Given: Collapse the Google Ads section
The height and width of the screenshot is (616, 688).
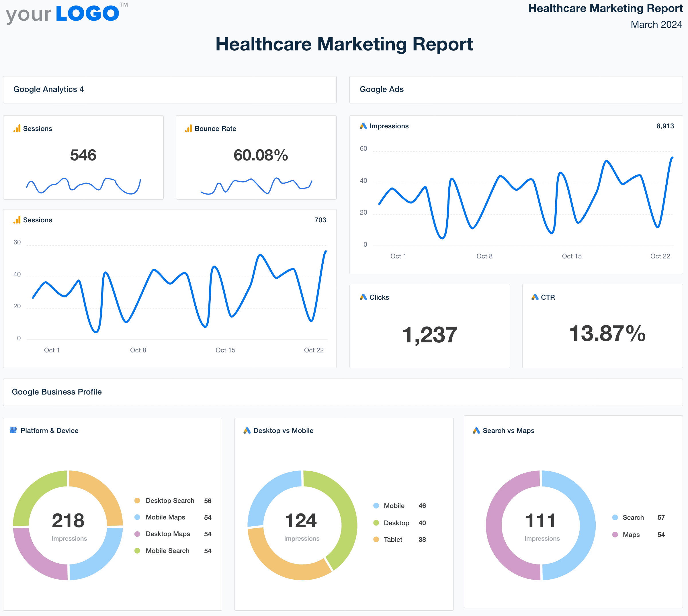Looking at the screenshot, I should click(x=382, y=89).
